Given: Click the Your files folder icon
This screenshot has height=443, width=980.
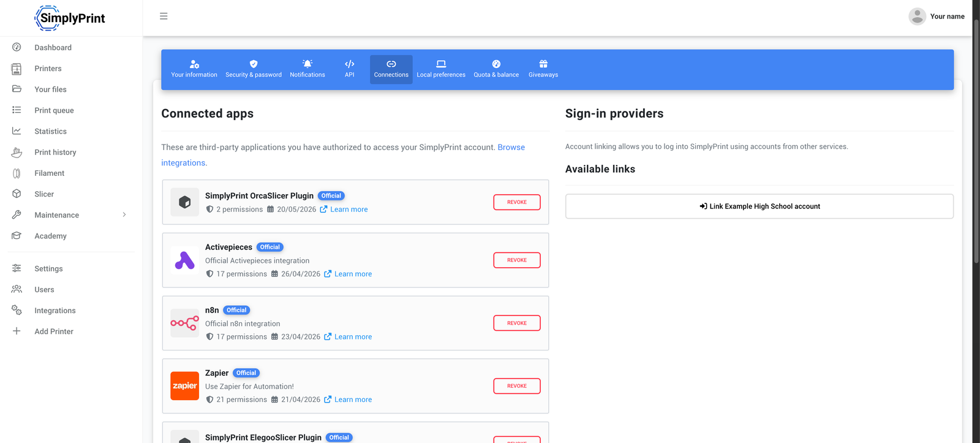Looking at the screenshot, I should tap(17, 89).
